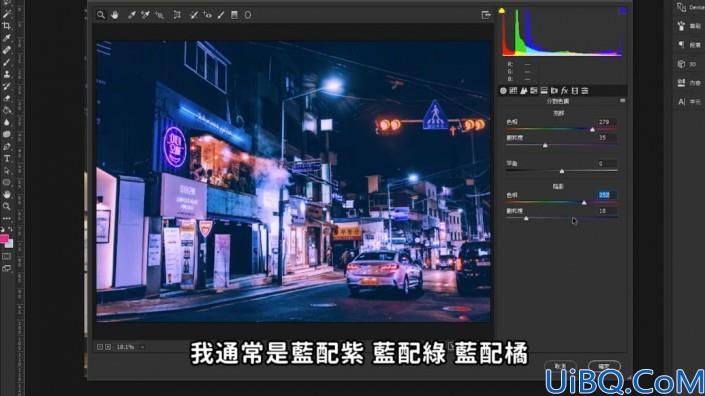Zoom in with the plus button
This screenshot has width=705, height=396.
(x=108, y=347)
